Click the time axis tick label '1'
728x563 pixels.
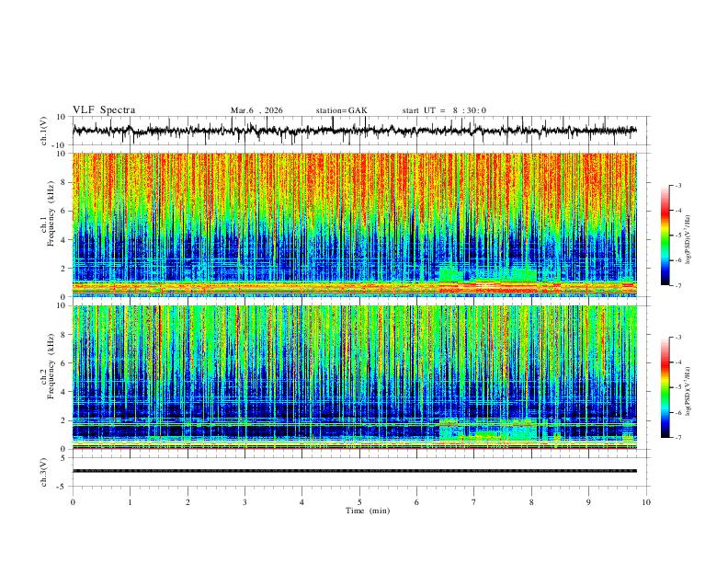click(130, 502)
